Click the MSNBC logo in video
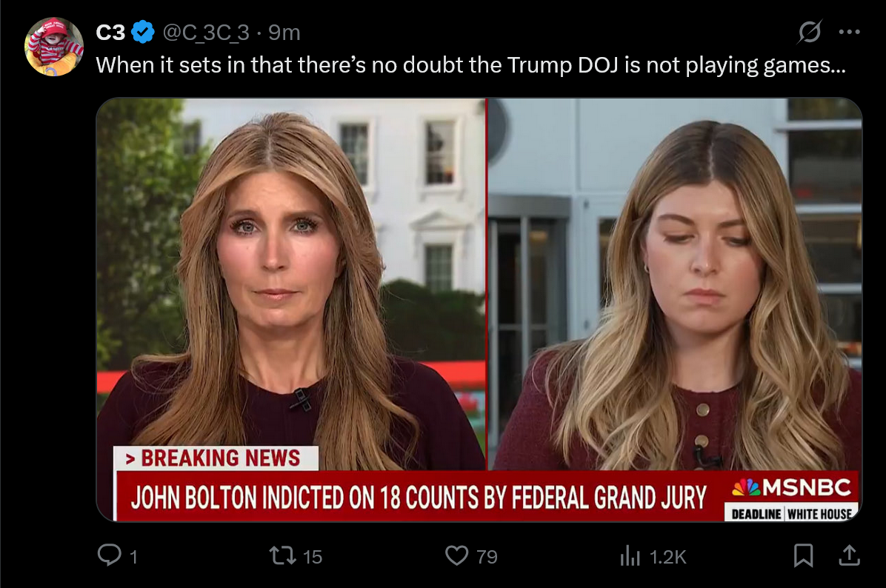Screen dimensions: 886x588 [791, 487]
